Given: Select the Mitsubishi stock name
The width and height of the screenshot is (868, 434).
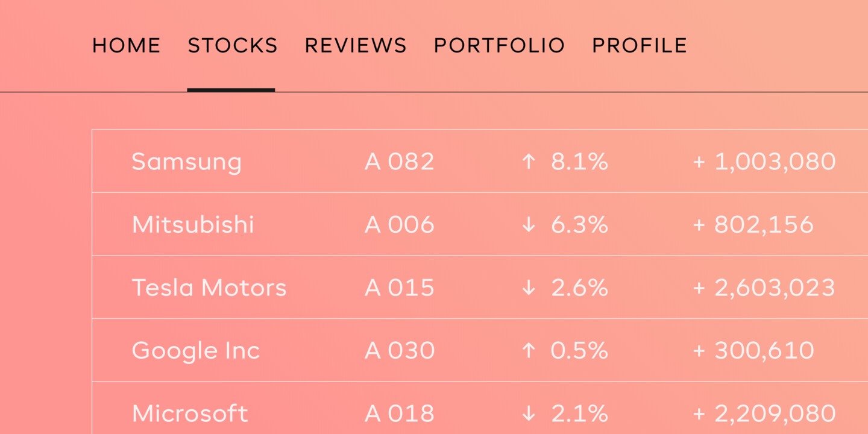Looking at the screenshot, I should [193, 225].
